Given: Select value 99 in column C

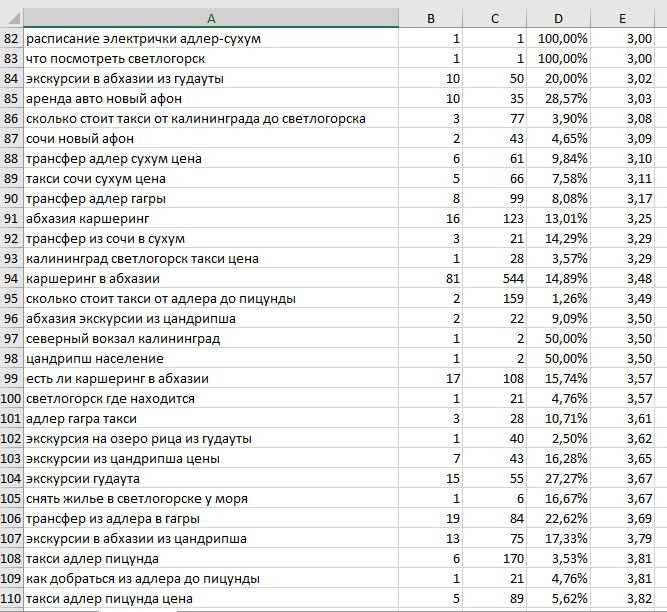Looking at the screenshot, I should [x=494, y=198].
